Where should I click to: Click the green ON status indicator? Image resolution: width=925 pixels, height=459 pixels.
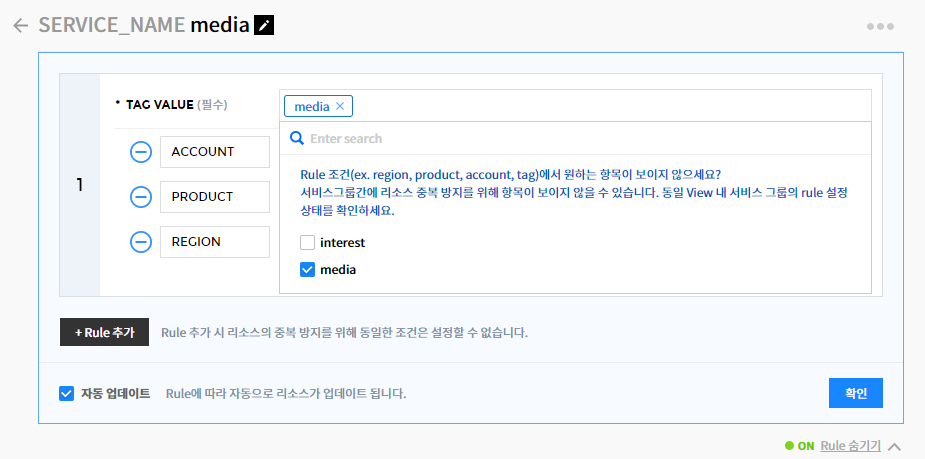(x=799, y=446)
